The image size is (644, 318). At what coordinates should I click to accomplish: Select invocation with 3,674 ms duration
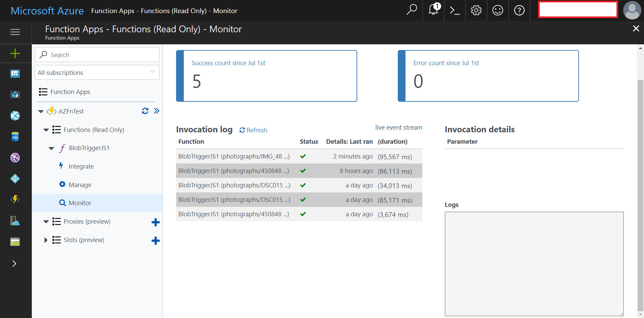pos(299,214)
